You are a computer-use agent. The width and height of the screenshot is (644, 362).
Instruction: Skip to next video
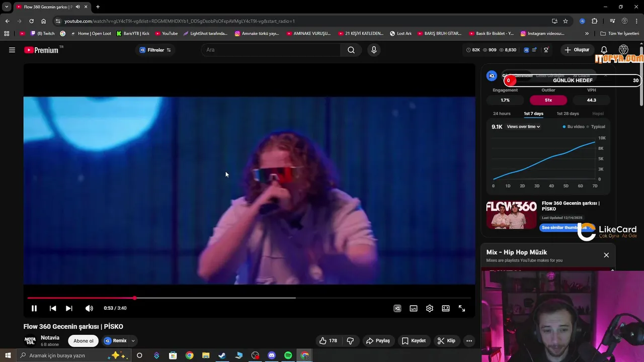(x=69, y=308)
